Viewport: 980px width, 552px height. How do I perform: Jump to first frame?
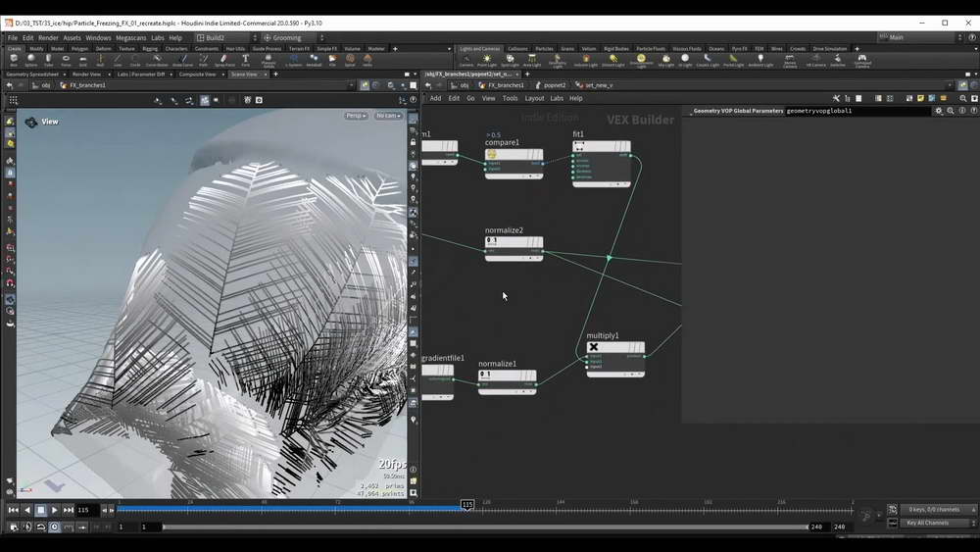click(x=13, y=510)
